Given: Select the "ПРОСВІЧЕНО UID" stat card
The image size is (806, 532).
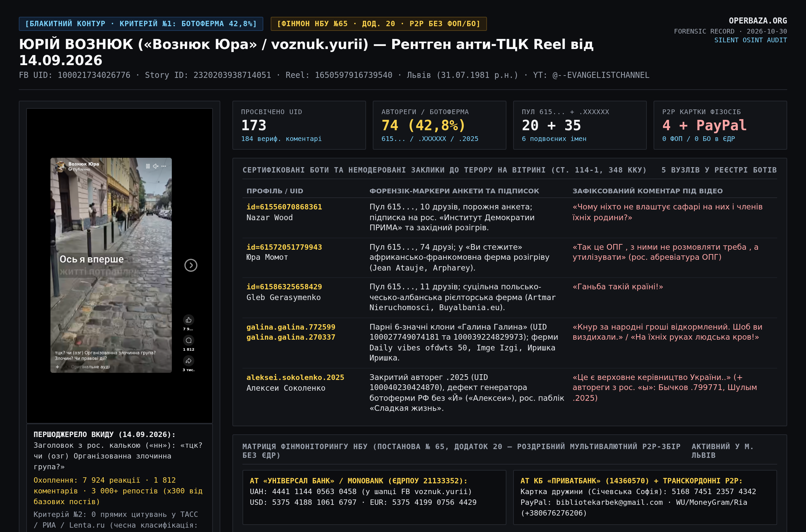Looking at the screenshot, I should (x=299, y=125).
